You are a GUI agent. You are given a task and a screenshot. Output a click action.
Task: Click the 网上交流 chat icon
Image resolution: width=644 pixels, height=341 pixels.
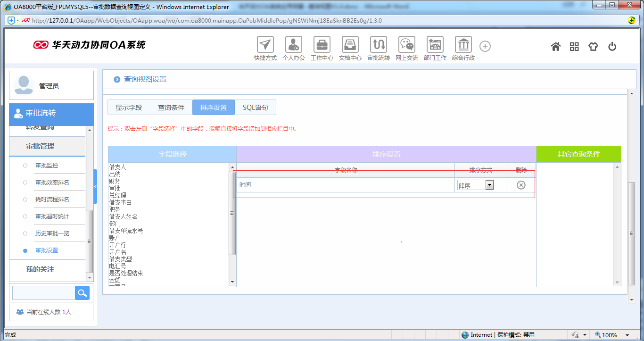coord(406,45)
